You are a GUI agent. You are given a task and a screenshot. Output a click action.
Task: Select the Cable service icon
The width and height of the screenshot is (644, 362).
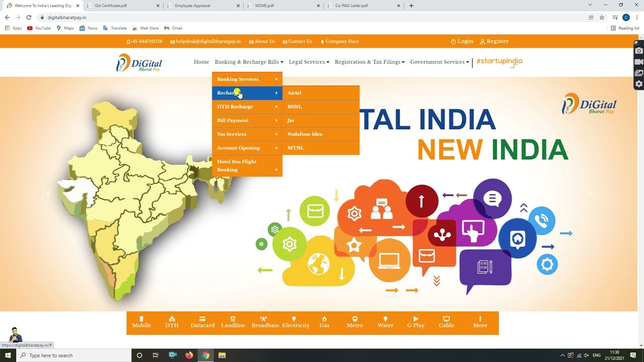click(446, 323)
